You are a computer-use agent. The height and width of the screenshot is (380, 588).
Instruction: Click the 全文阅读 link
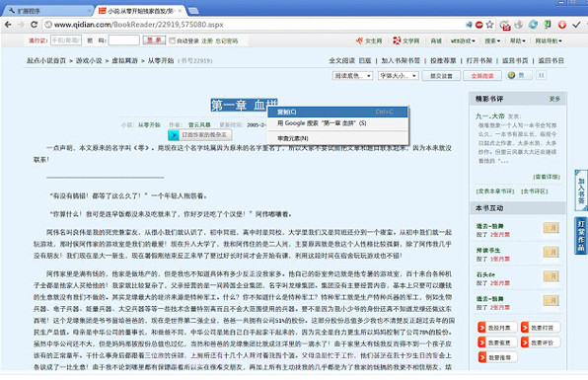click(342, 60)
